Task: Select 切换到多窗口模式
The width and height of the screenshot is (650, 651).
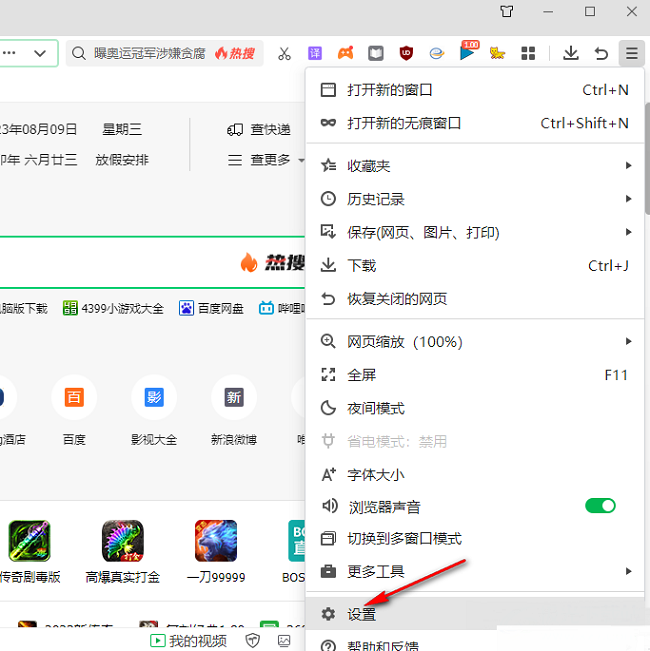Action: pos(475,539)
